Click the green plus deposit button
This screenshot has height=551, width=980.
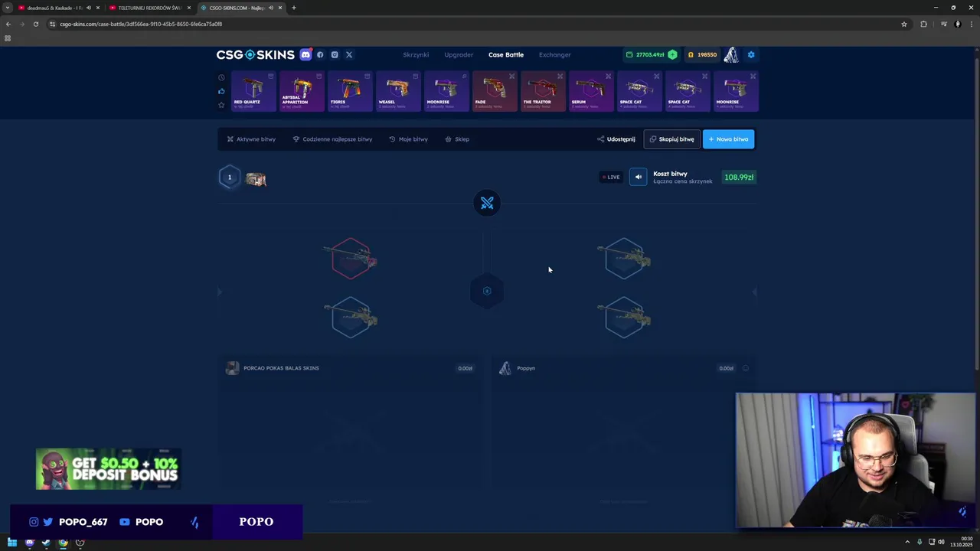(x=672, y=54)
